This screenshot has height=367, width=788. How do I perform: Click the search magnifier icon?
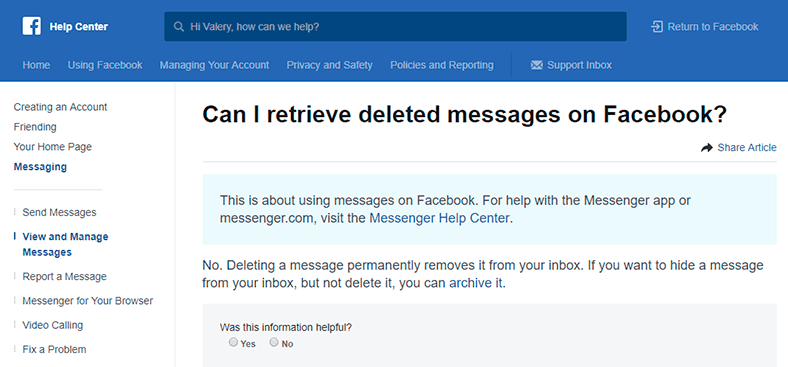tap(178, 27)
